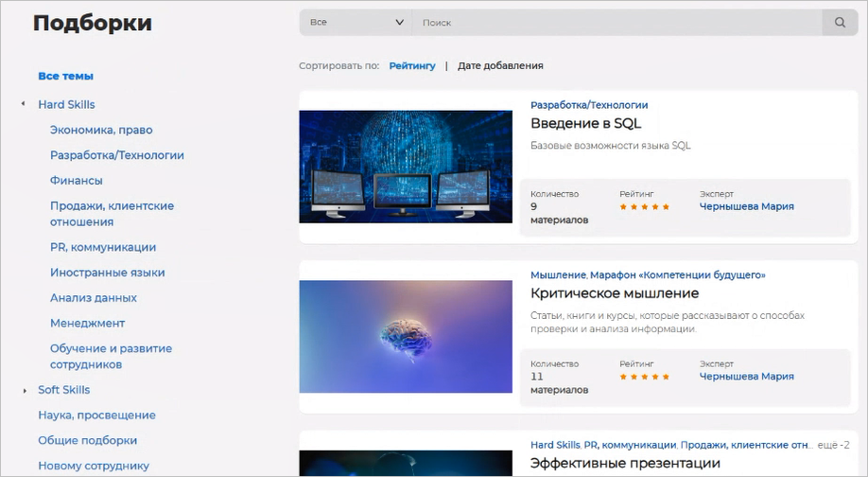Click the 'Мышление' tag link
This screenshot has height=477, width=868.
[558, 275]
